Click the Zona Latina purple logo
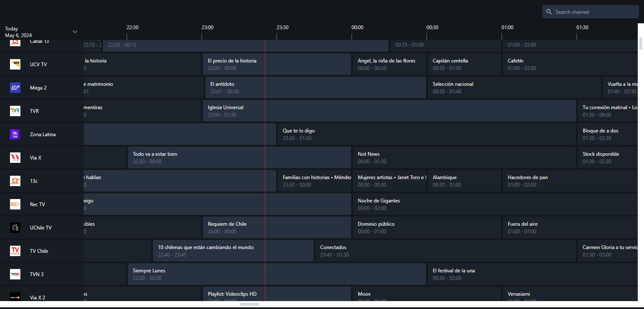 coord(15,134)
